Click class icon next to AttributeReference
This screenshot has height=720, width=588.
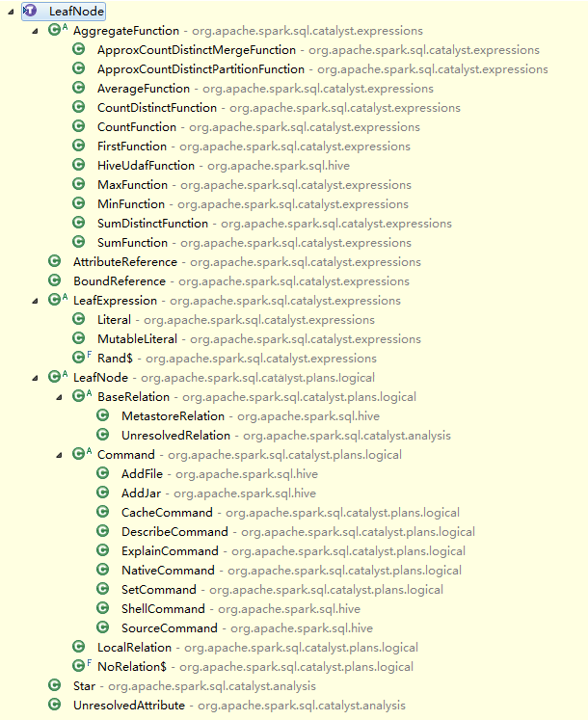54,261
